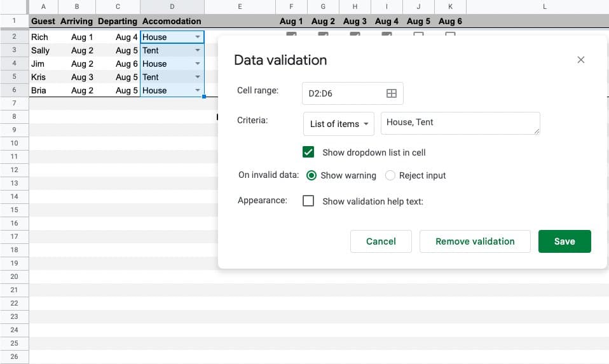Click the Guest header cell
Viewport: 609px width, 364px height.
(x=44, y=21)
